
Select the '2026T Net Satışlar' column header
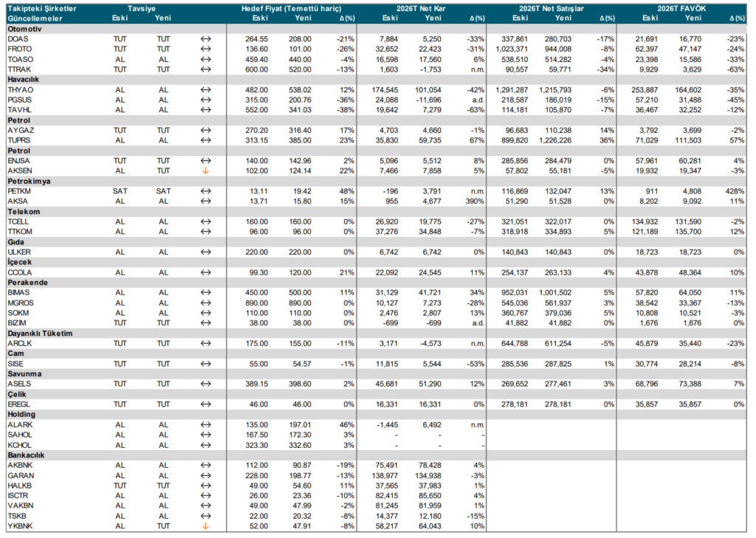tap(551, 9)
